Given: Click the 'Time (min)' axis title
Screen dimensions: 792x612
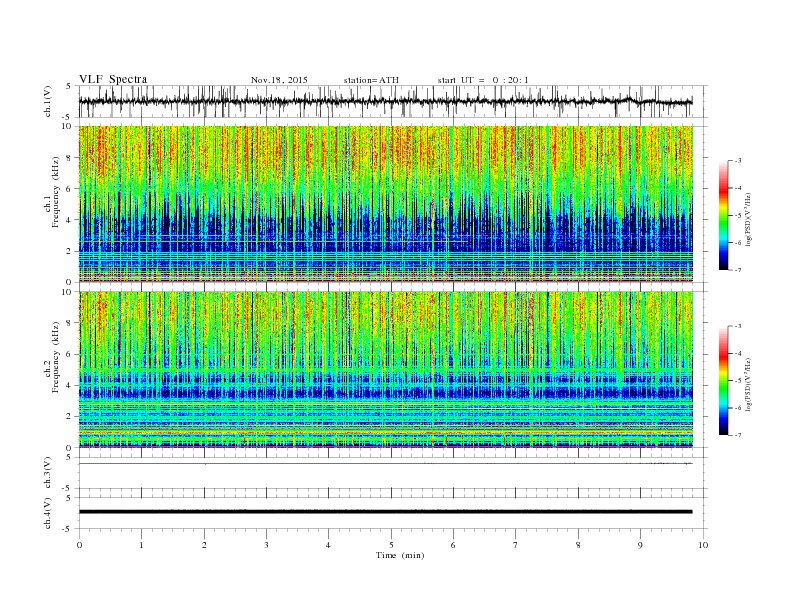Looking at the screenshot, I should coord(400,555).
